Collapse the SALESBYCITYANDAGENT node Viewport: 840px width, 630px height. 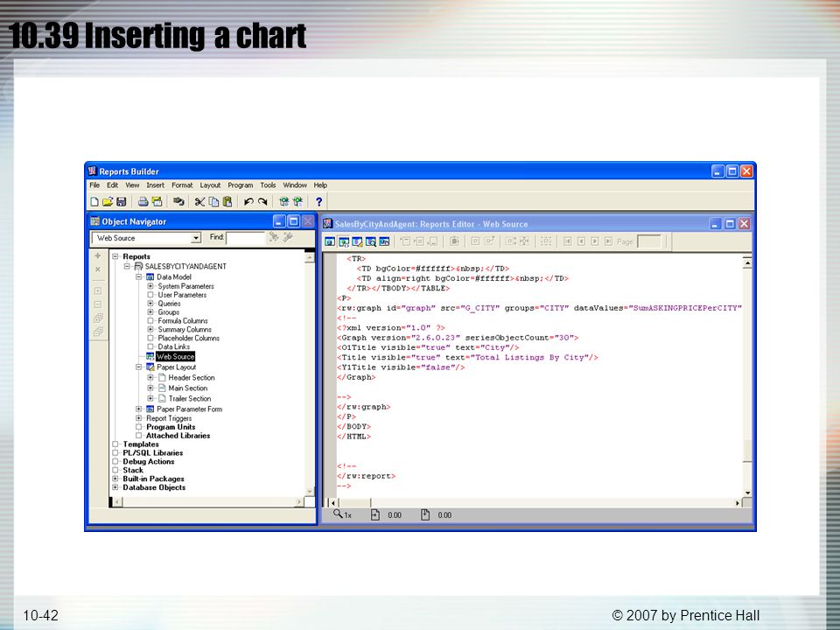pyautogui.click(x=127, y=266)
